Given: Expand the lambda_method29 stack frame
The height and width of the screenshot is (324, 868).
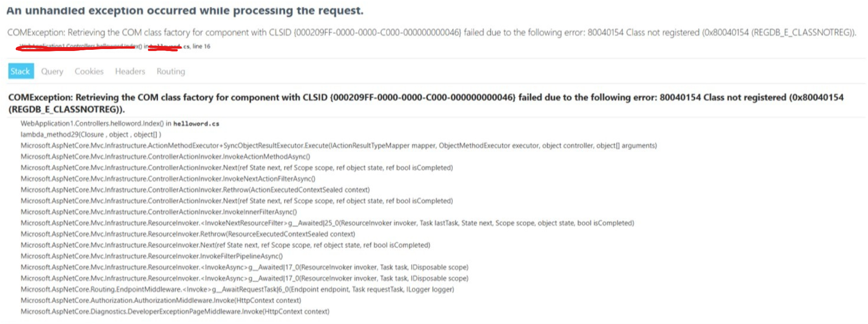Looking at the screenshot, I should tap(91, 135).
